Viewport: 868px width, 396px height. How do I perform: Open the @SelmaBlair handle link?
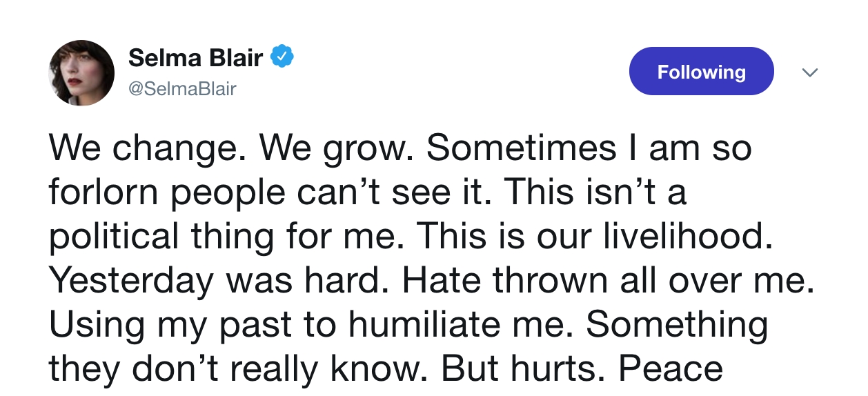tap(182, 88)
